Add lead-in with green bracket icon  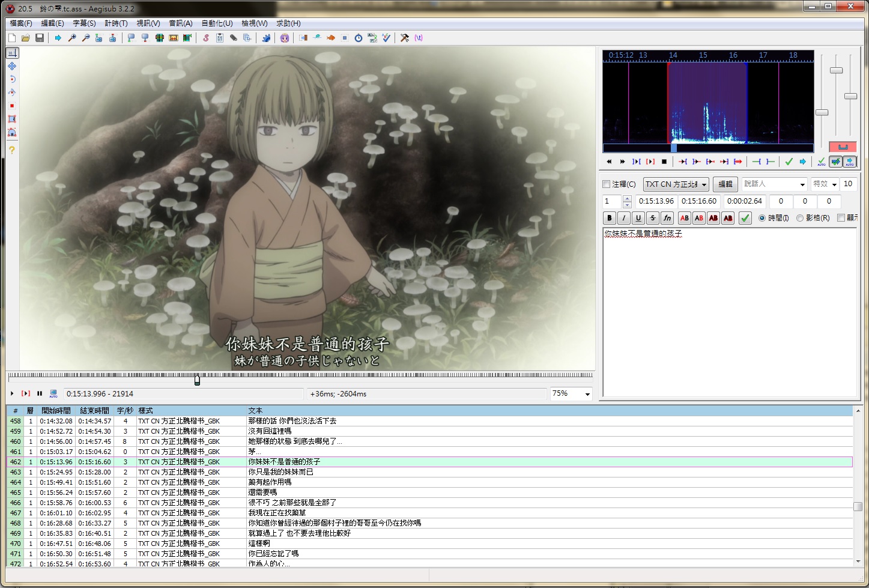757,162
